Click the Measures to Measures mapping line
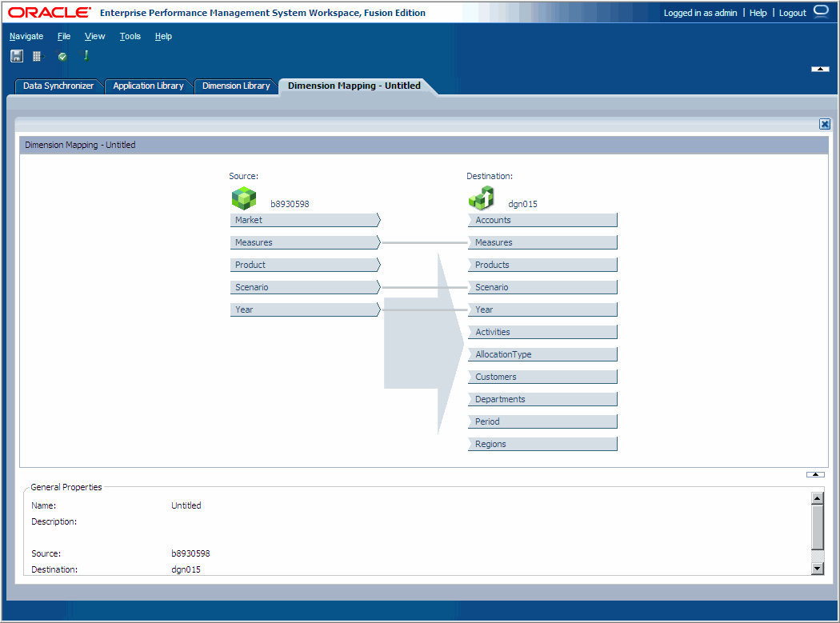 [424, 242]
